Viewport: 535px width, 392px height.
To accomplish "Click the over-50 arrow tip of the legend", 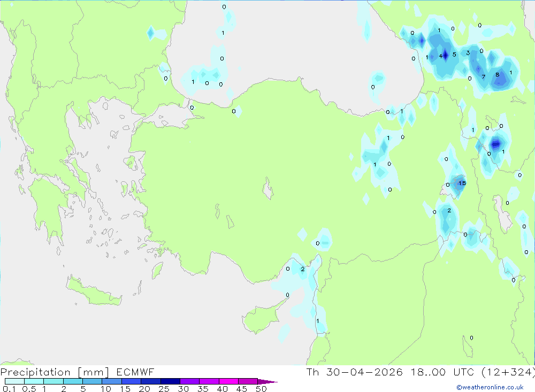I will pos(267,381).
